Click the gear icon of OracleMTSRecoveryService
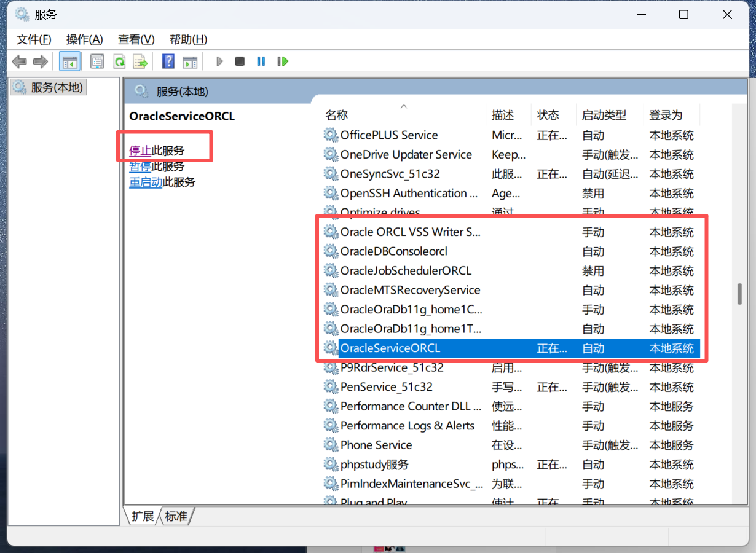 coord(331,290)
